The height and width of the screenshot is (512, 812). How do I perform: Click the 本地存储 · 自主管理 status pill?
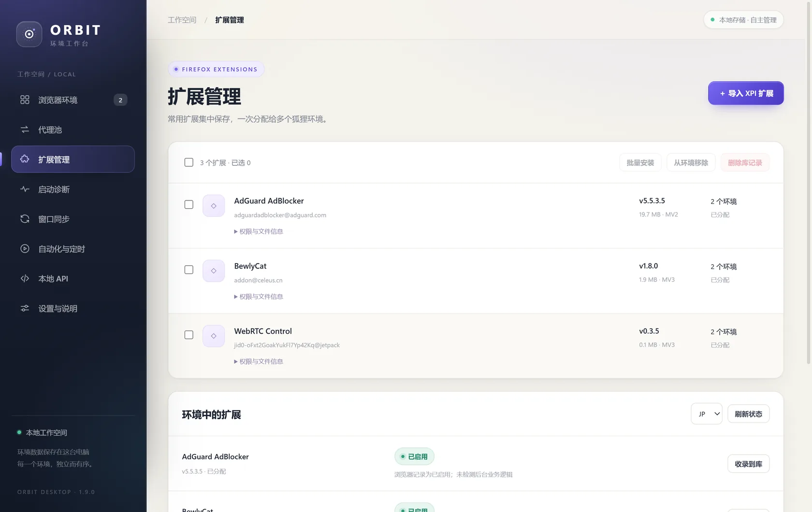pos(743,20)
